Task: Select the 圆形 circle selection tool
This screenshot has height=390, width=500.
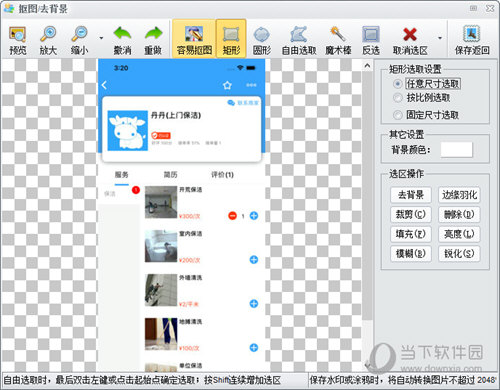Action: point(262,40)
